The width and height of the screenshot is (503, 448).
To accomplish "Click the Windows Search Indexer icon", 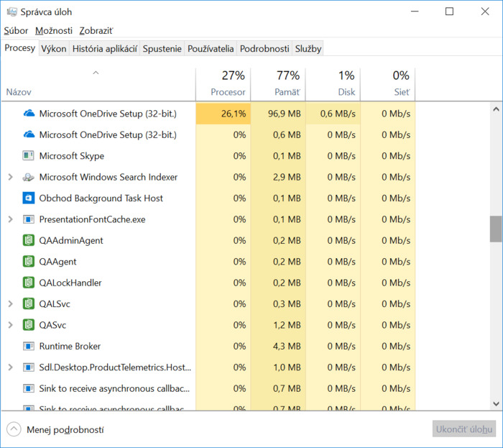I will [28, 177].
